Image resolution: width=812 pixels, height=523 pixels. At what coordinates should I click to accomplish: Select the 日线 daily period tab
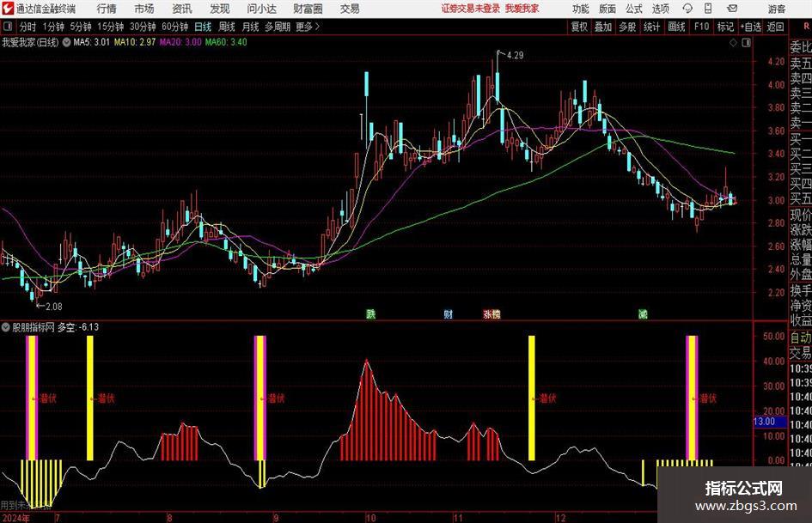(203, 27)
